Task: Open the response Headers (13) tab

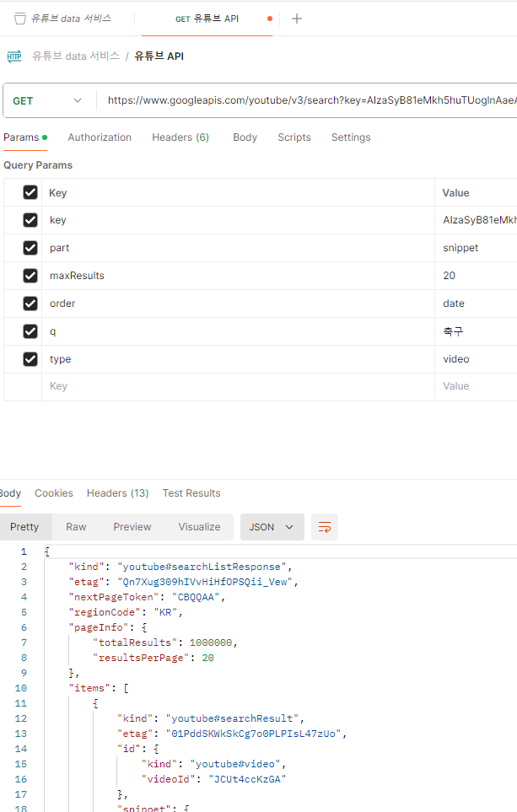Action: pyautogui.click(x=117, y=493)
